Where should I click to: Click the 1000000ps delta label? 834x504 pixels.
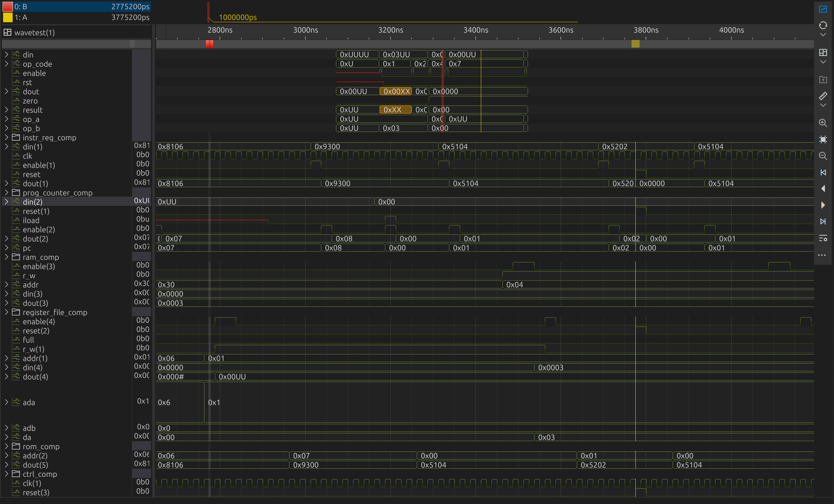pyautogui.click(x=238, y=17)
